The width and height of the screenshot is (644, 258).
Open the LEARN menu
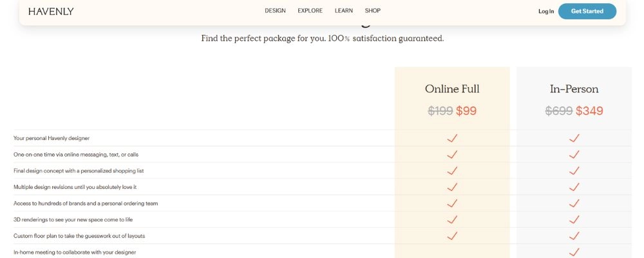point(344,11)
